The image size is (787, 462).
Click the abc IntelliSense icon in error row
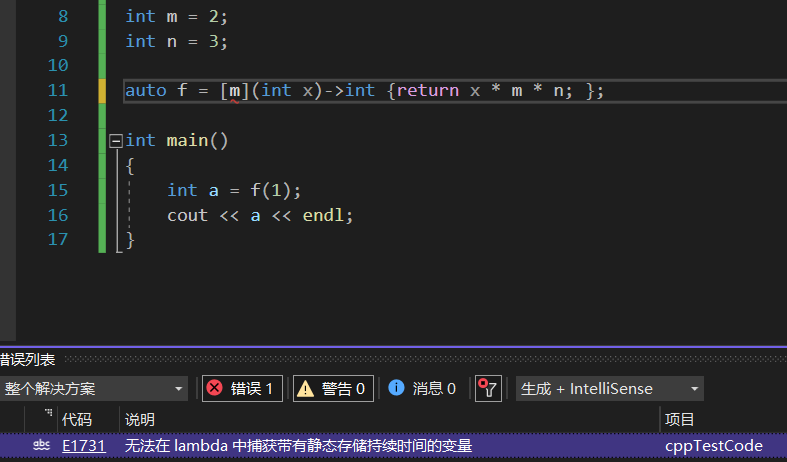pyautogui.click(x=42, y=446)
